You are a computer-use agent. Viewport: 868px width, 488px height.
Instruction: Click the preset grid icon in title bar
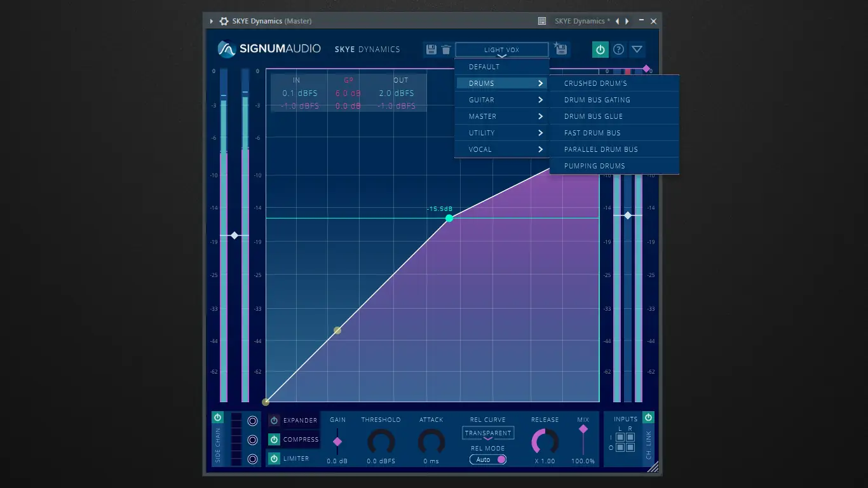tap(542, 21)
